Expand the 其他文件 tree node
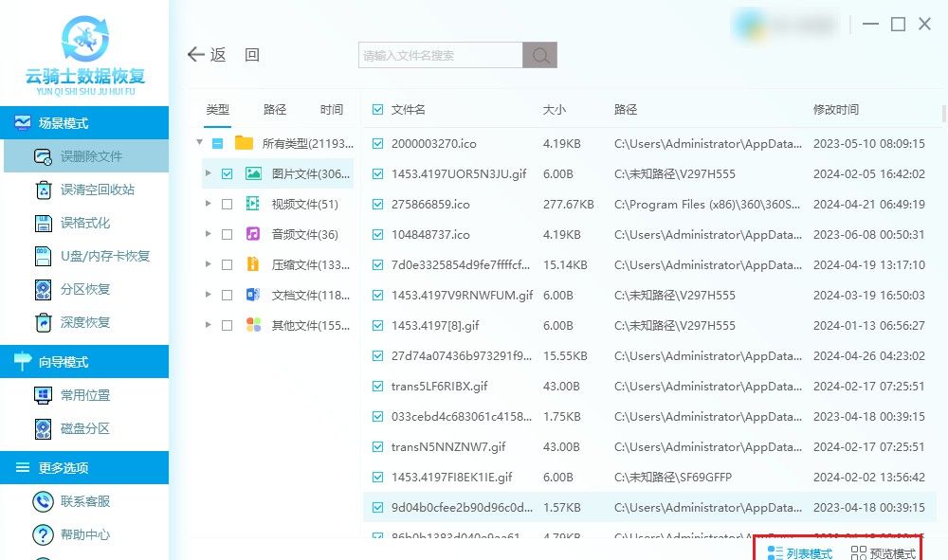948x560 pixels. [x=208, y=324]
